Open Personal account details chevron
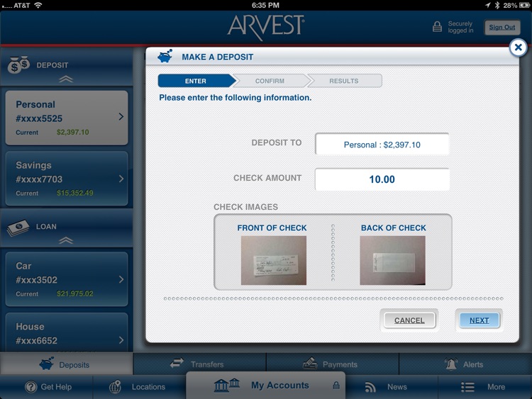532x399 pixels. coord(121,117)
